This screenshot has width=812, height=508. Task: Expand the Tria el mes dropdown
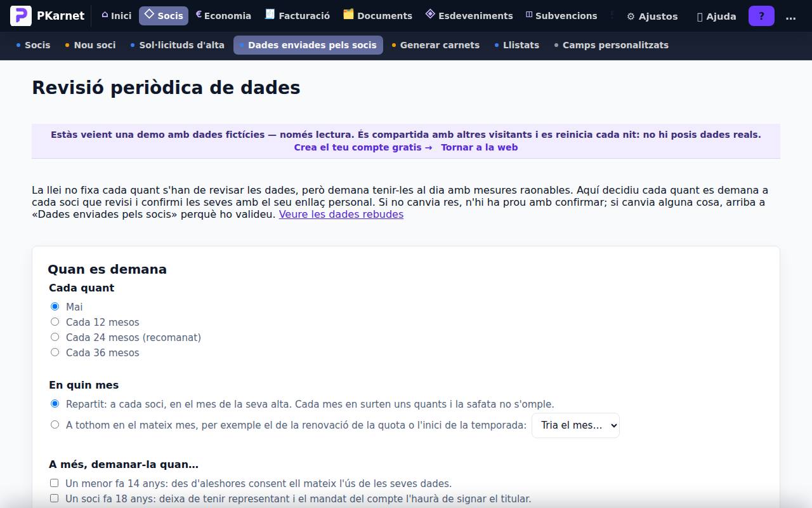575,425
